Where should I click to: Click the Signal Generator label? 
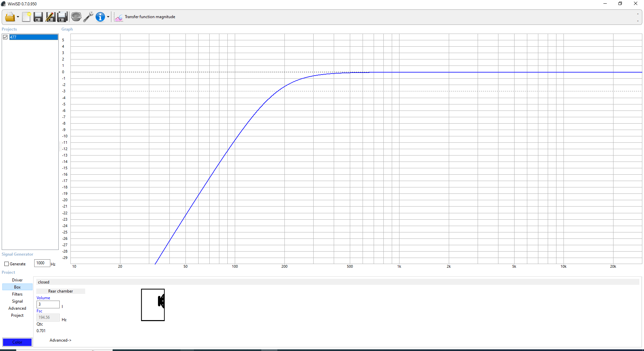pyautogui.click(x=17, y=254)
